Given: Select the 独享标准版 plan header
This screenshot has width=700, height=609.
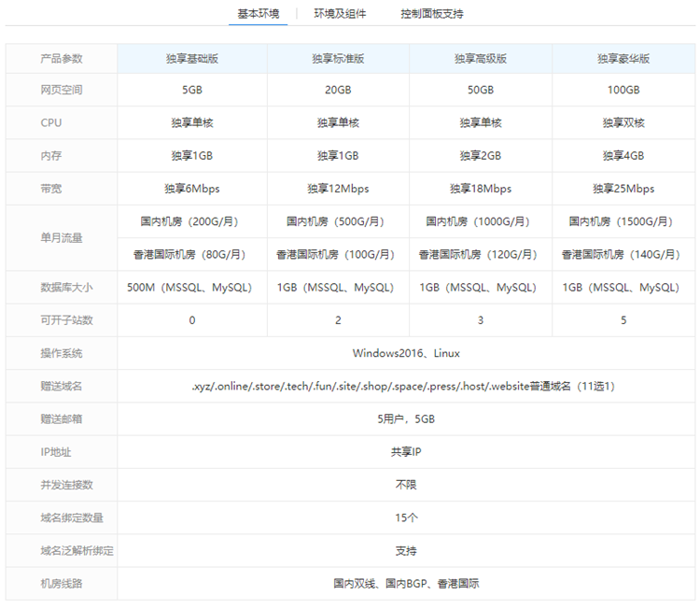Looking at the screenshot, I should [x=338, y=58].
